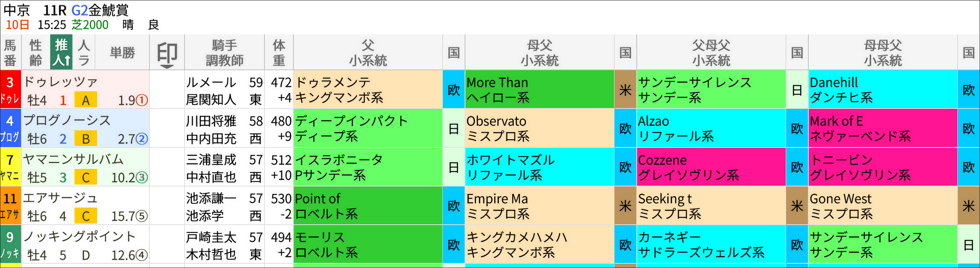The image size is (980, 268).
Task: Click the ディープインパクト sire cell
Action: coord(368,128)
